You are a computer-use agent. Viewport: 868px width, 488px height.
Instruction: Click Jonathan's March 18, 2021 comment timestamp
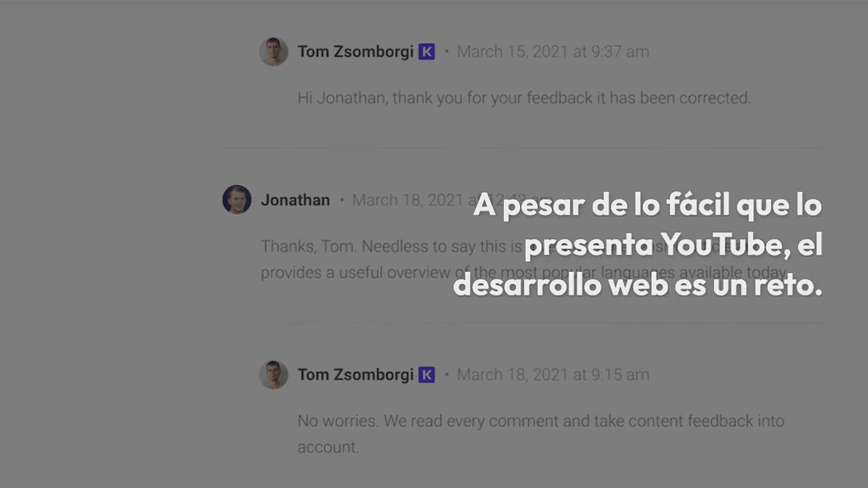(x=452, y=200)
